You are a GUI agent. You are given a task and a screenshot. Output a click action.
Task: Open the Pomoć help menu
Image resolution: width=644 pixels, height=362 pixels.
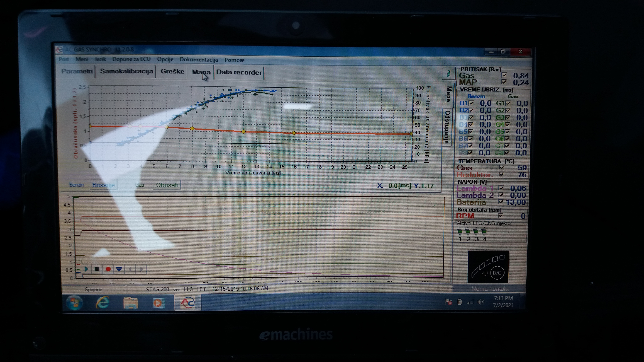click(234, 60)
